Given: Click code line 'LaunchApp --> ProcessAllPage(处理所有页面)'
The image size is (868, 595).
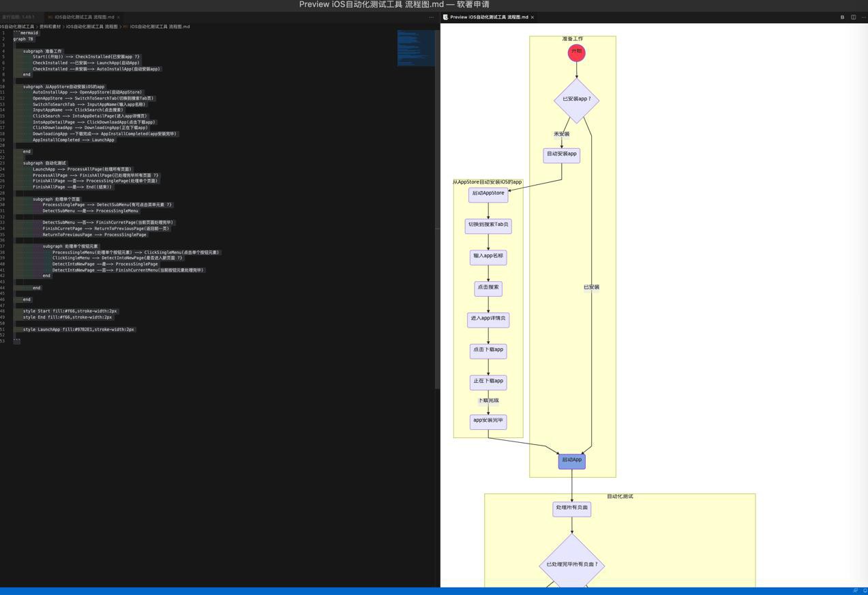Looking at the screenshot, I should pos(83,169).
